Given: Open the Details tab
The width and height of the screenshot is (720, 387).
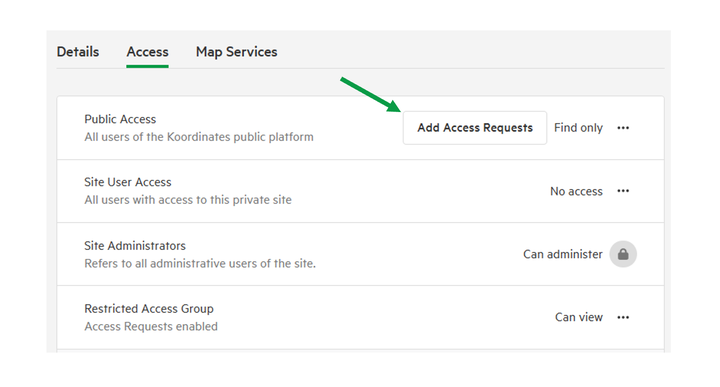Looking at the screenshot, I should 78,52.
